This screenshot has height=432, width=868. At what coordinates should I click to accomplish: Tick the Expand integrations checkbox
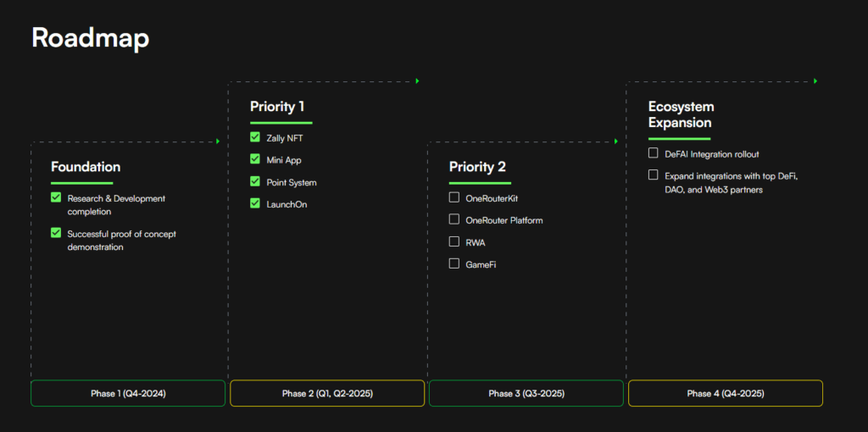click(654, 175)
